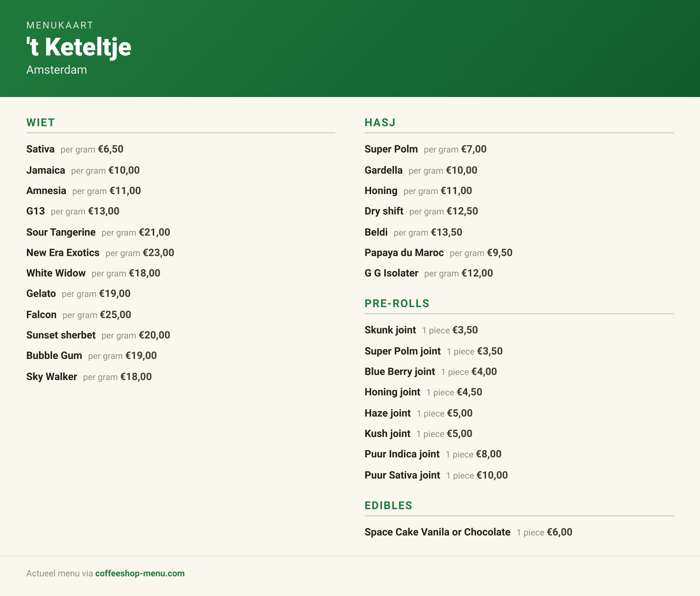Click the G13 menu item
Image resolution: width=700 pixels, height=596 pixels.
(35, 211)
